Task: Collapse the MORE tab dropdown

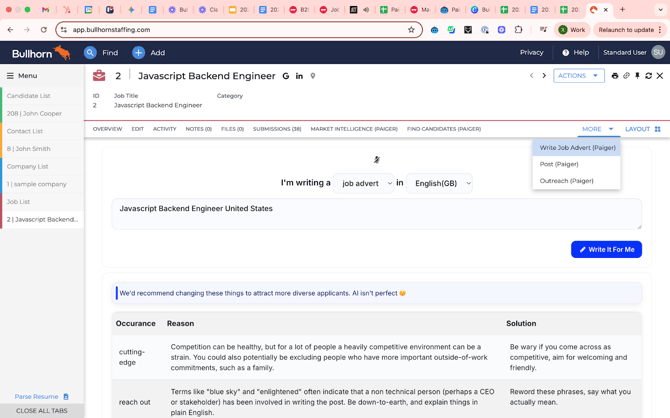Action: 597,129
